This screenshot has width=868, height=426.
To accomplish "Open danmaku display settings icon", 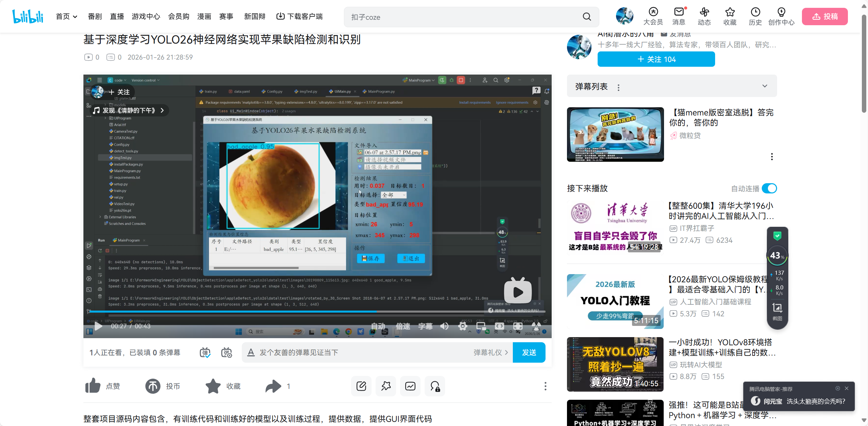I will coord(226,352).
